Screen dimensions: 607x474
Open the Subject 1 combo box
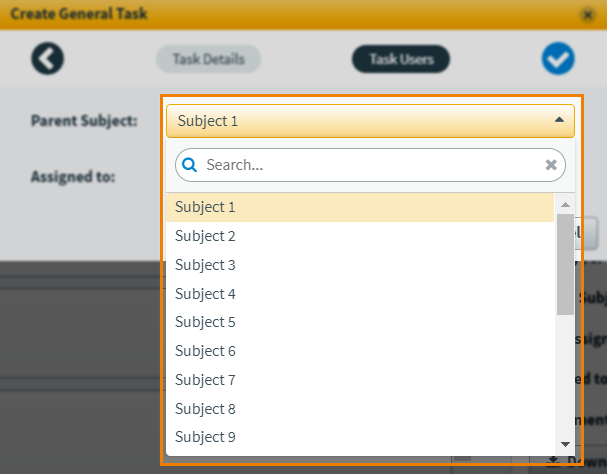click(370, 121)
